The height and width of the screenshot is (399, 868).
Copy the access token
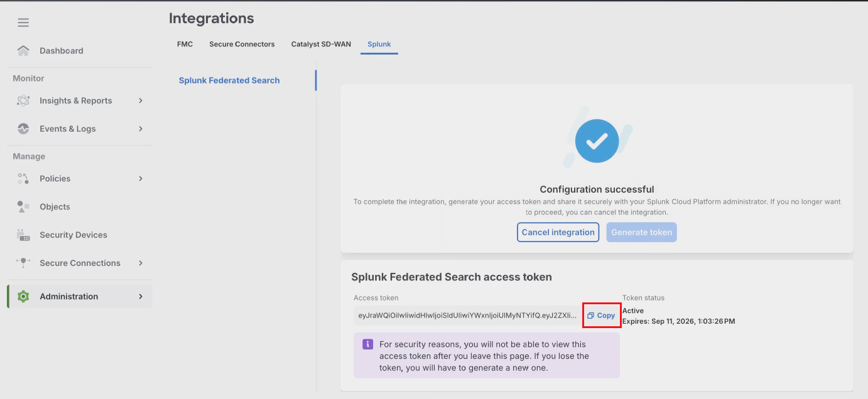click(601, 316)
